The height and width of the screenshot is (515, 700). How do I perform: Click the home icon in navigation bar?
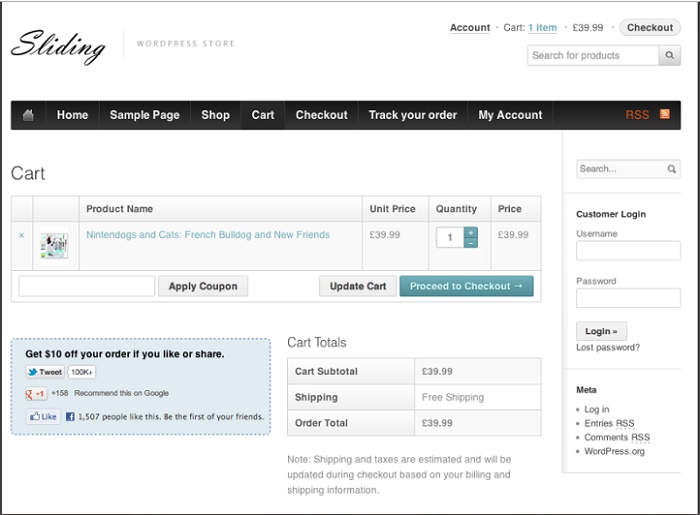(x=28, y=115)
